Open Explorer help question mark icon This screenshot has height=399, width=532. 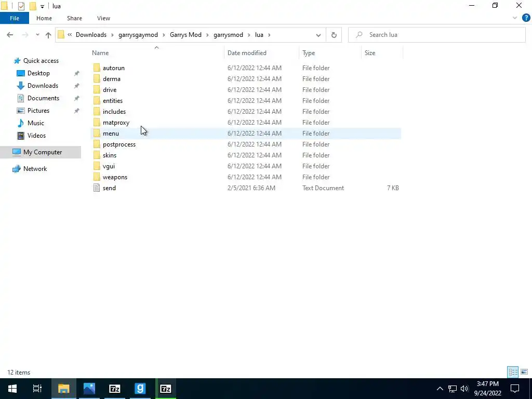(526, 18)
